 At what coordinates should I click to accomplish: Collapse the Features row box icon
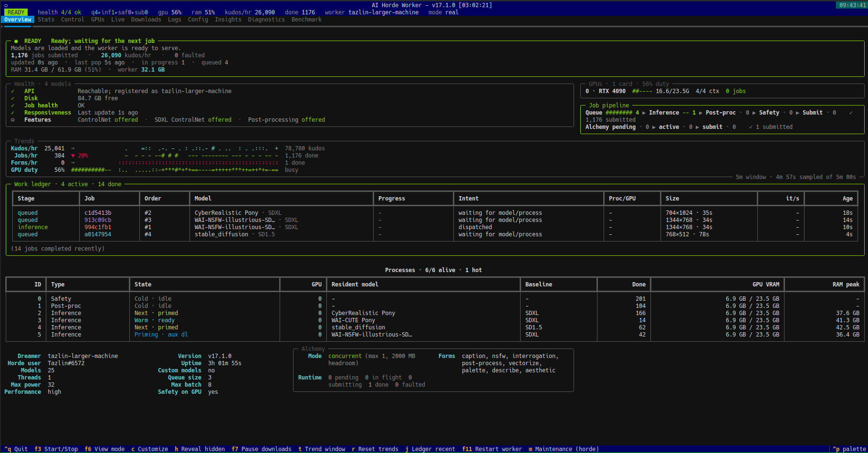[13, 120]
